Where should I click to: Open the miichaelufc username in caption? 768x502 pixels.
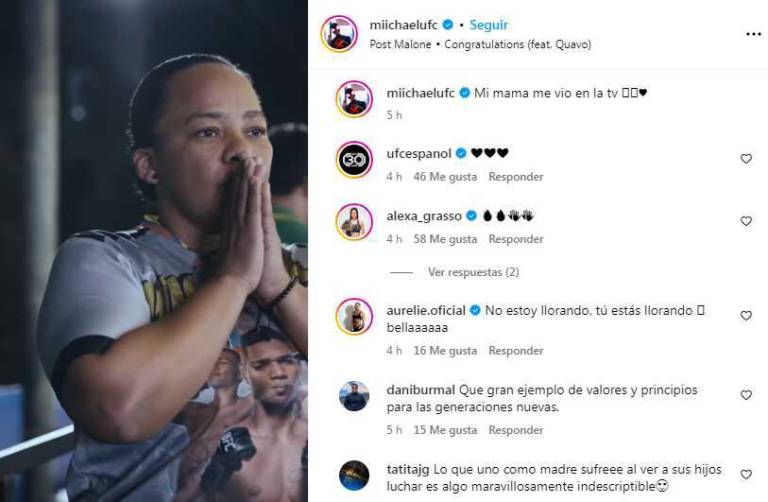(420, 93)
